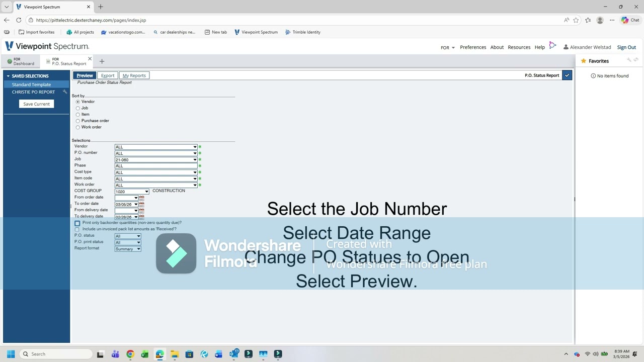Open the FOR company dropdown
This screenshot has width=644, height=362.
point(448,47)
